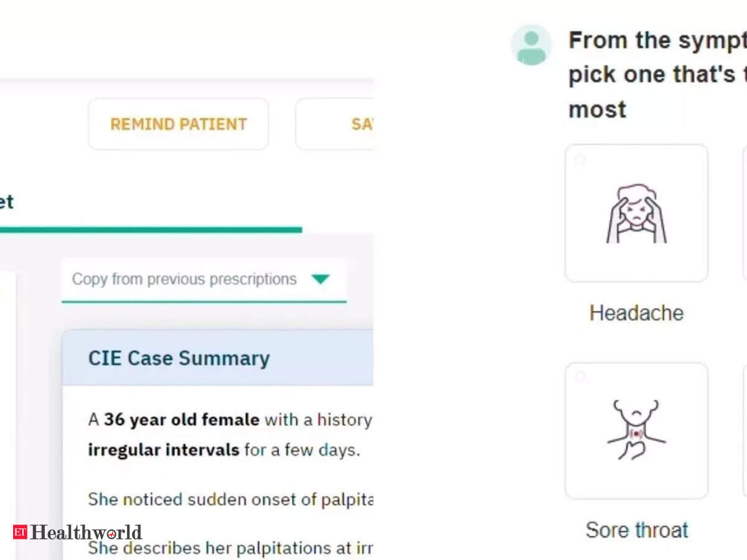
Task: Click the green user avatar icon
Action: coord(531,45)
